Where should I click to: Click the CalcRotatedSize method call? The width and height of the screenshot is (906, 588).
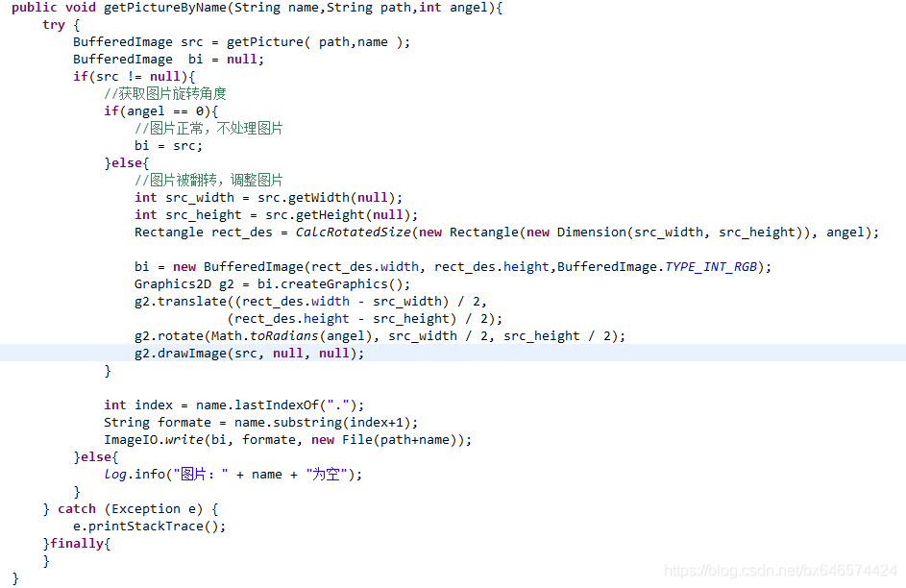click(353, 233)
